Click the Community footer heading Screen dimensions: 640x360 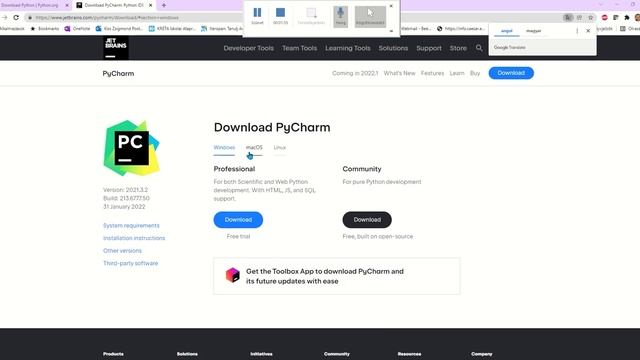pyautogui.click(x=337, y=354)
